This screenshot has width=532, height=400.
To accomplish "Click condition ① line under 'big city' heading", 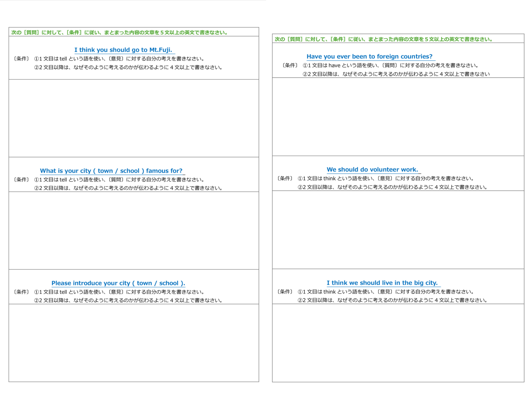I will [386, 292].
